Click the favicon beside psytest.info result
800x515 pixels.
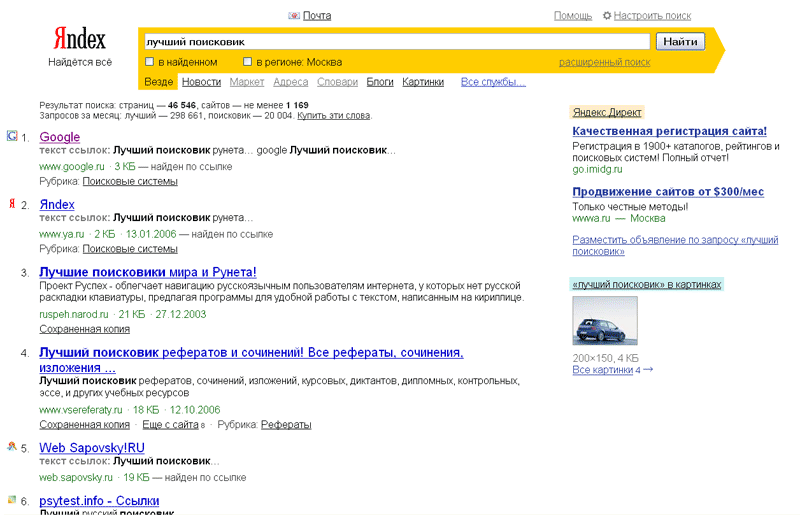coord(12,500)
